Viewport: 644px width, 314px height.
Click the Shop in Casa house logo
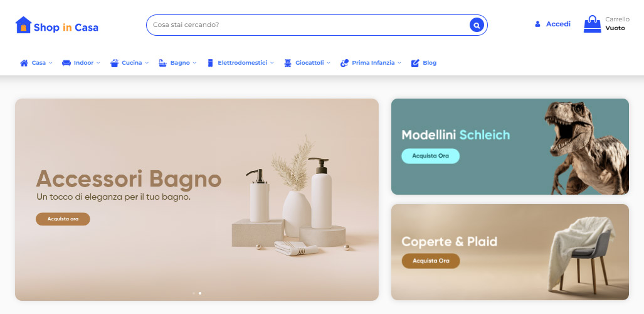pos(23,25)
